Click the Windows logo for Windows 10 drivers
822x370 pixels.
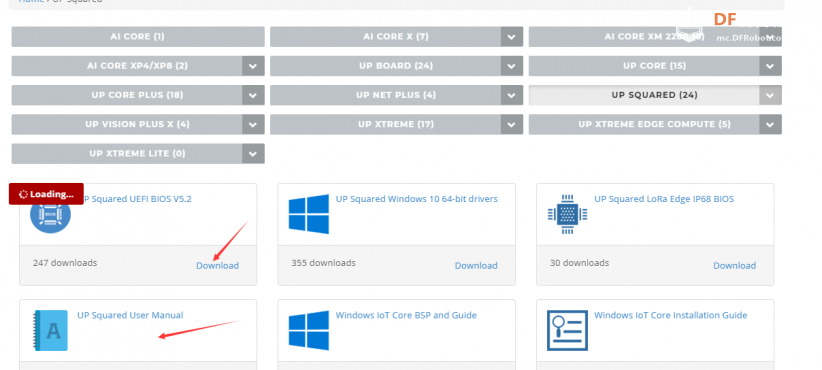coord(309,214)
